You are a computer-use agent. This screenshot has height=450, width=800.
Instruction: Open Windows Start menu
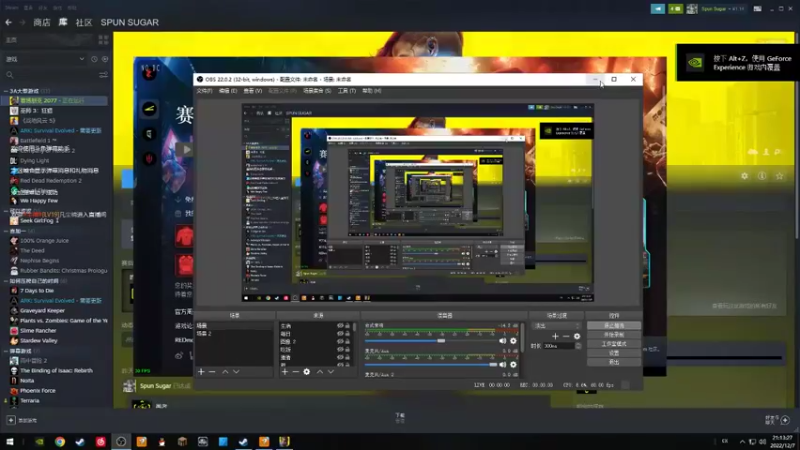(10, 442)
